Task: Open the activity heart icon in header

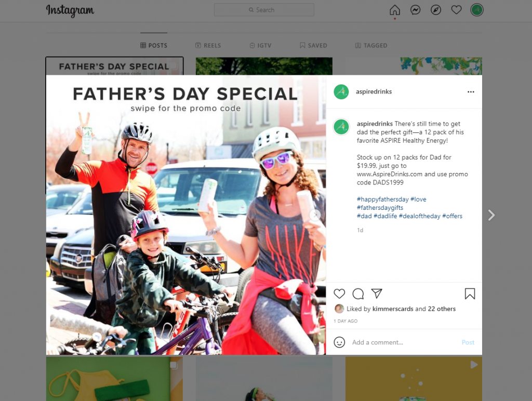Action: point(456,10)
